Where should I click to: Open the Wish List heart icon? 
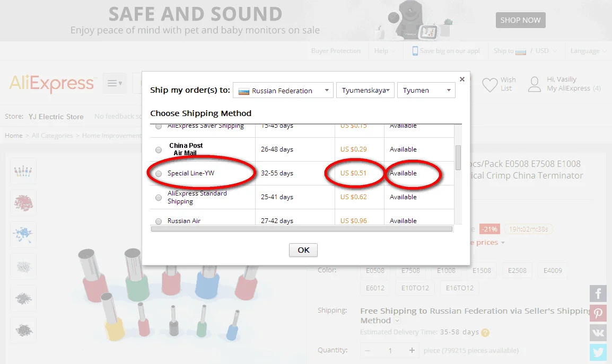point(489,84)
